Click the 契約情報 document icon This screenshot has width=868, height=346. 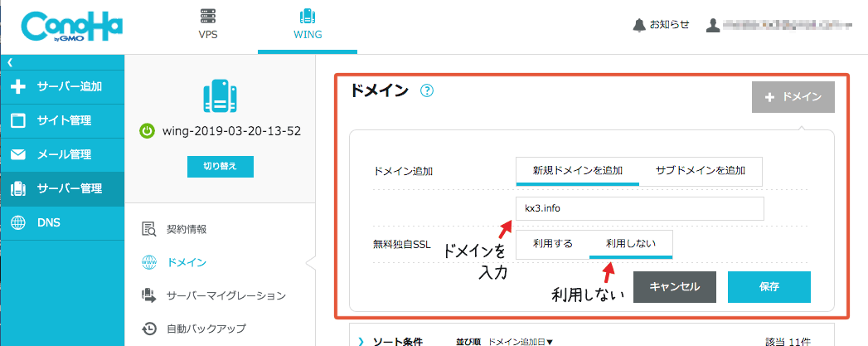pyautogui.click(x=149, y=229)
